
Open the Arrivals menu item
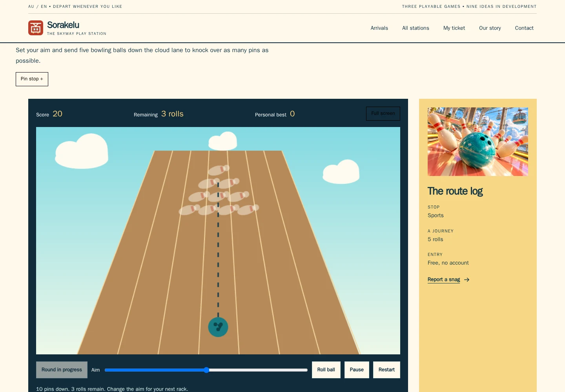[x=379, y=28]
